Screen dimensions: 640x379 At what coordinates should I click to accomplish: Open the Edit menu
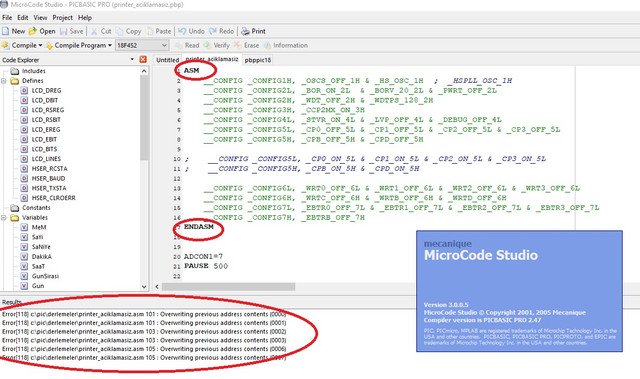click(23, 18)
